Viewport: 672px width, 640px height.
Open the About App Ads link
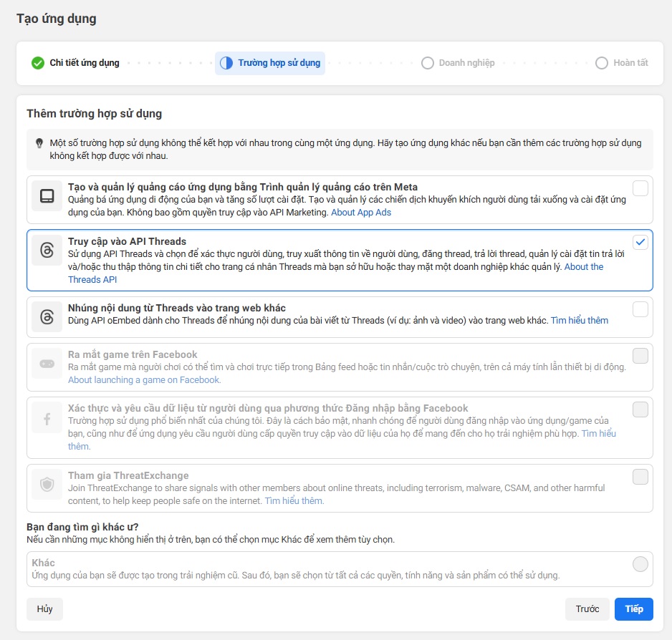[x=361, y=213]
